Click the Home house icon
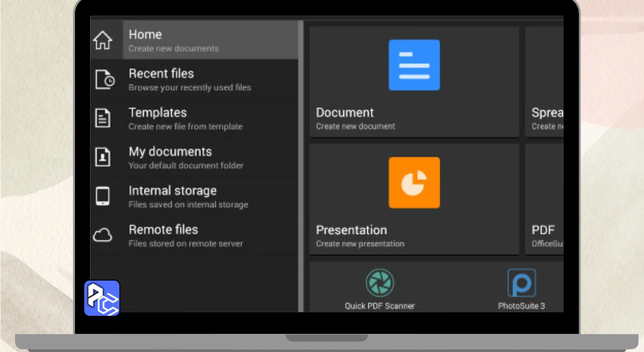The image size is (644, 352). pos(103,40)
